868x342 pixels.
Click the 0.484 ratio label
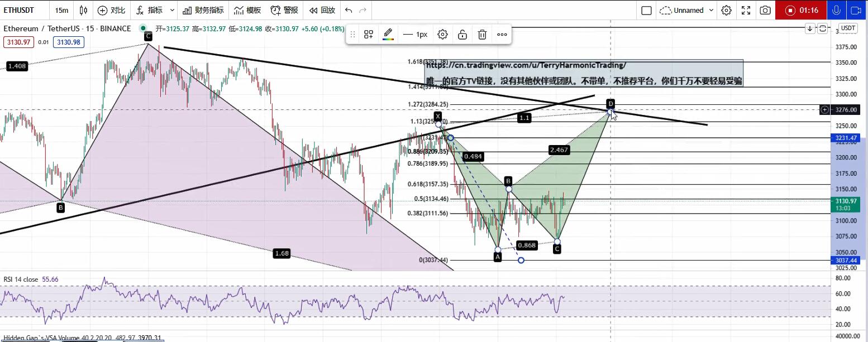click(x=473, y=156)
